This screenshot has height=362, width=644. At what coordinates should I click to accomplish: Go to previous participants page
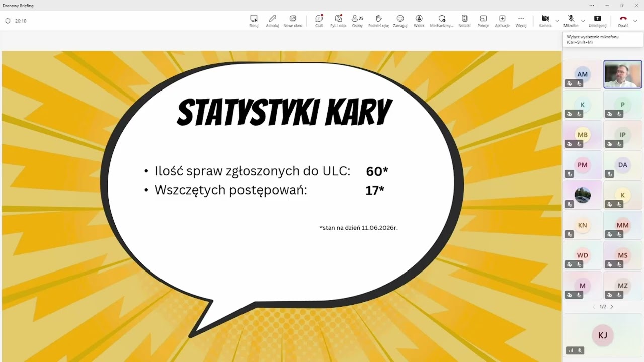tap(593, 307)
